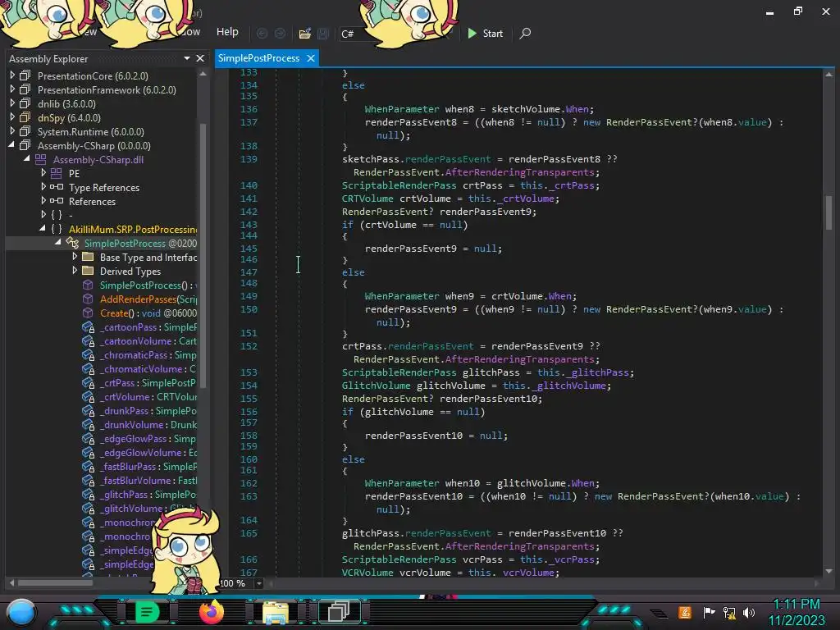This screenshot has height=630, width=840.
Task: Click the Open file folder icon in toolbar
Action: [x=305, y=33]
